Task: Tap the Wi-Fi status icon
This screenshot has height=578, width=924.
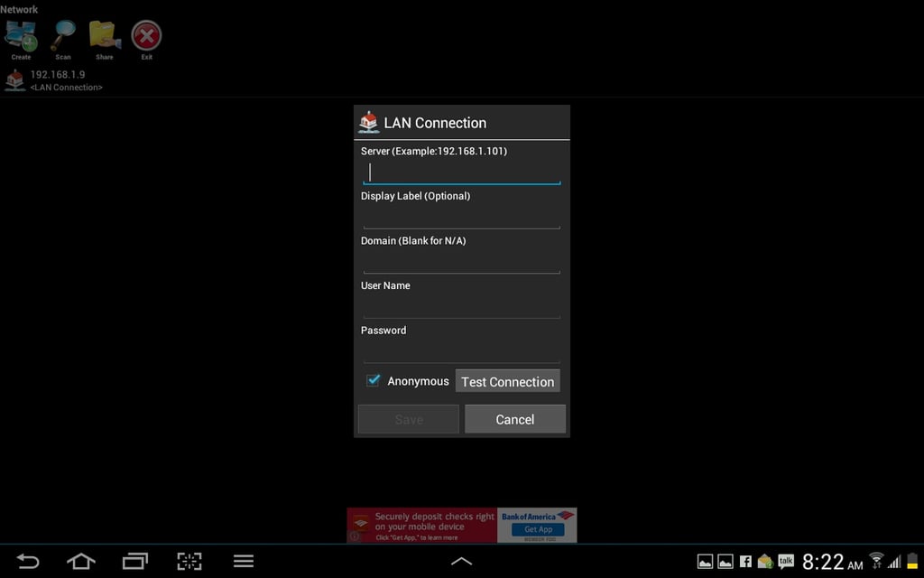Action: tap(876, 561)
